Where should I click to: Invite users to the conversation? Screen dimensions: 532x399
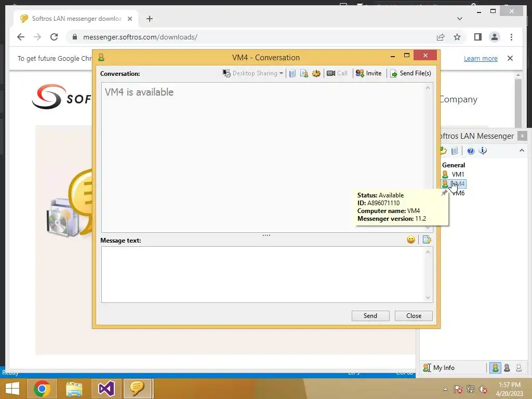pos(369,73)
